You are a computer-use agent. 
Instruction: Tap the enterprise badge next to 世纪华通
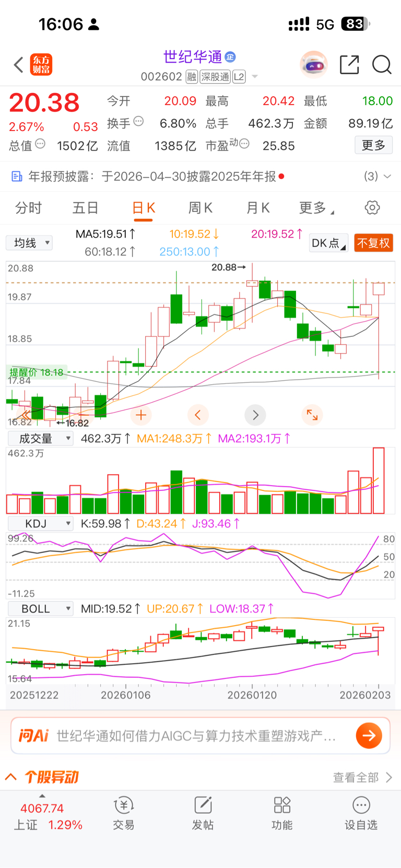click(x=230, y=57)
